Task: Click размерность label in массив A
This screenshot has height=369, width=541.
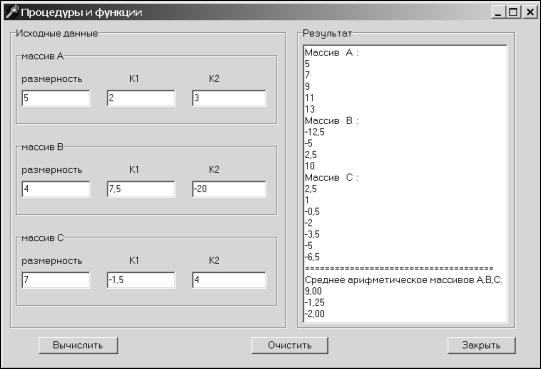Action: [52, 79]
